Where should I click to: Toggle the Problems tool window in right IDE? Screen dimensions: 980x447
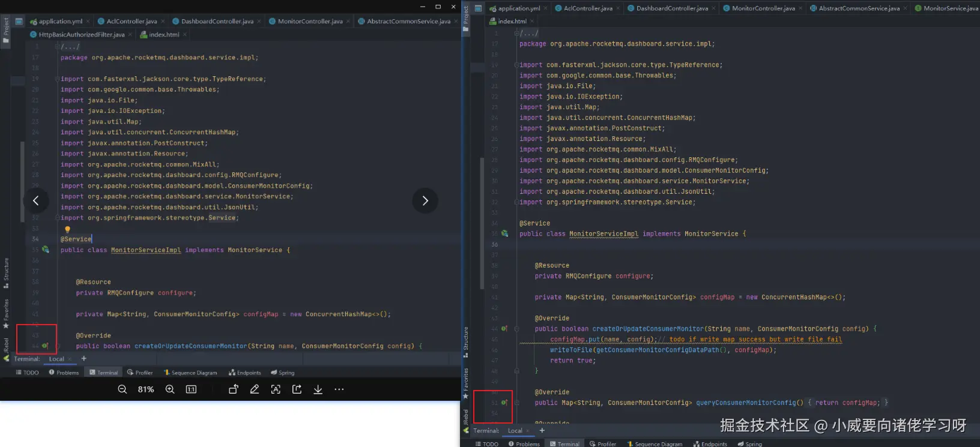[524, 444]
